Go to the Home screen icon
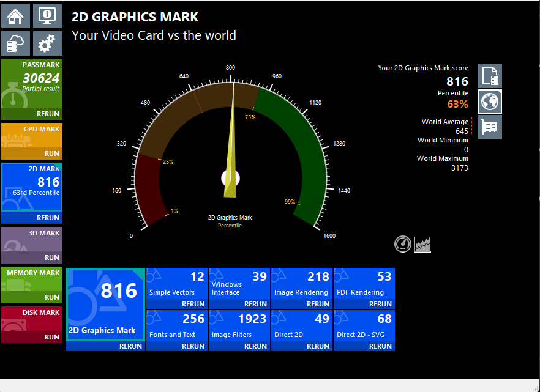Viewport: 540px width, 392px height. tap(16, 16)
